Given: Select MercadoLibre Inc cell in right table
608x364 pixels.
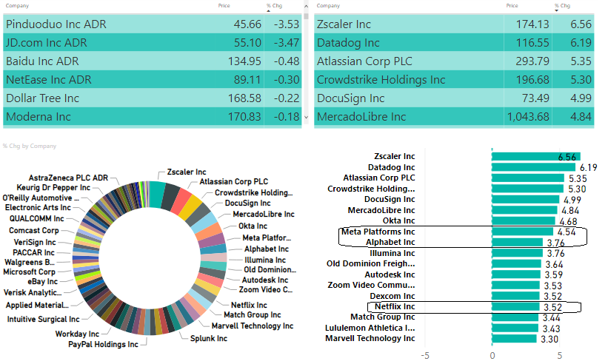Looking at the screenshot, I should [361, 117].
